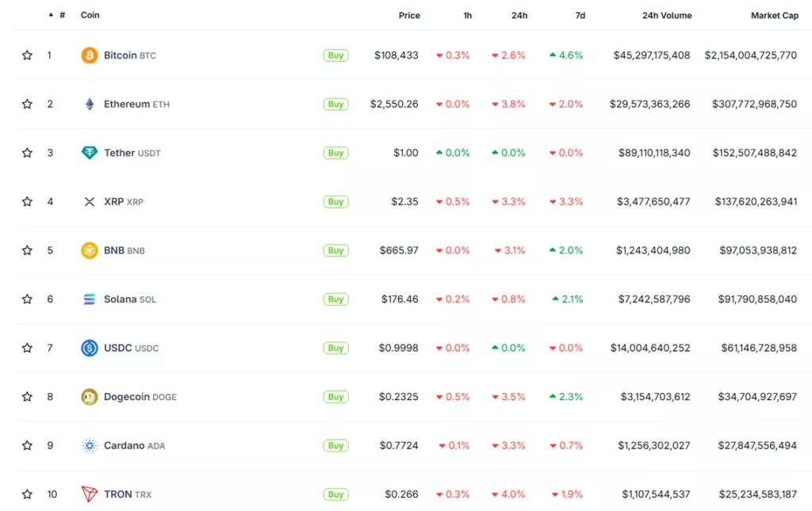Click the Solana logo icon
This screenshot has width=812, height=511.
click(90, 299)
